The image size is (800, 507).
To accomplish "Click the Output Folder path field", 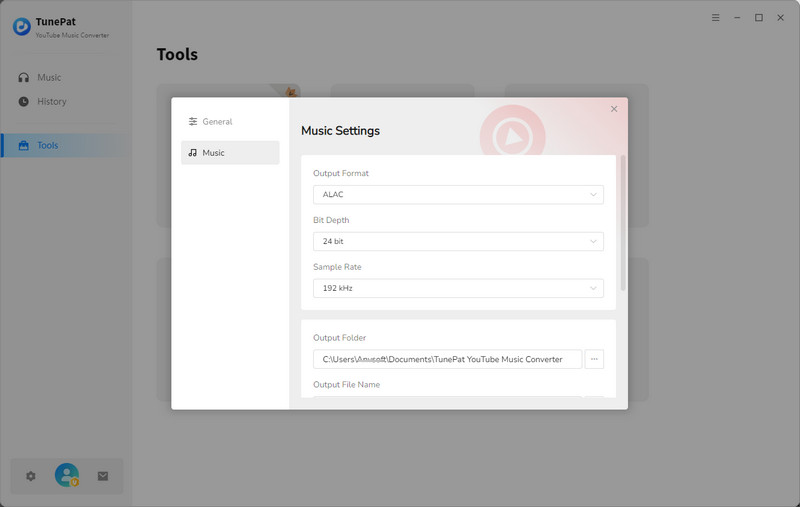I will point(447,359).
